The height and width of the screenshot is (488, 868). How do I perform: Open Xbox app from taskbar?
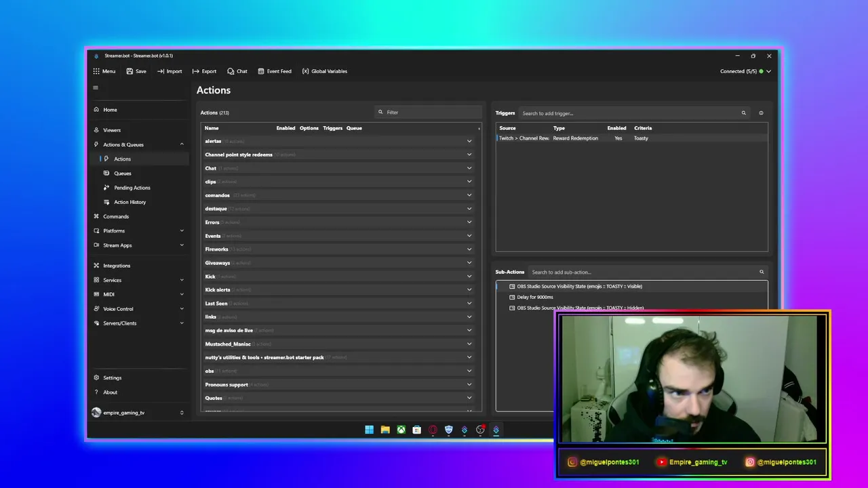401,430
